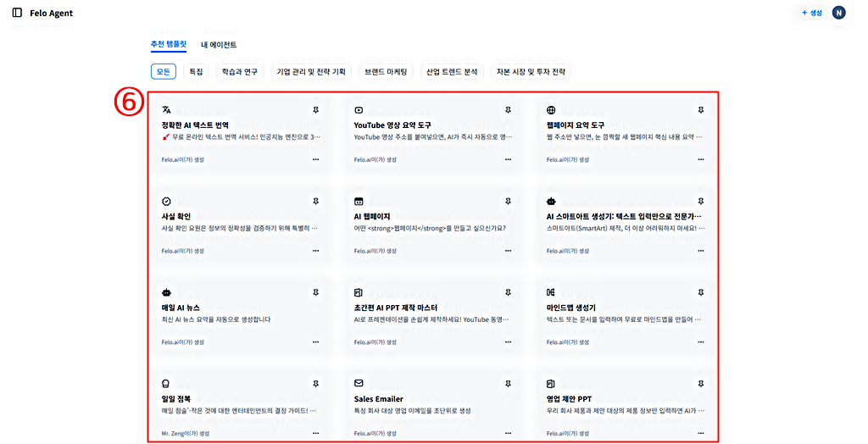
Task: Open the YouTube 영상 요약 도구 template title
Action: (392, 125)
